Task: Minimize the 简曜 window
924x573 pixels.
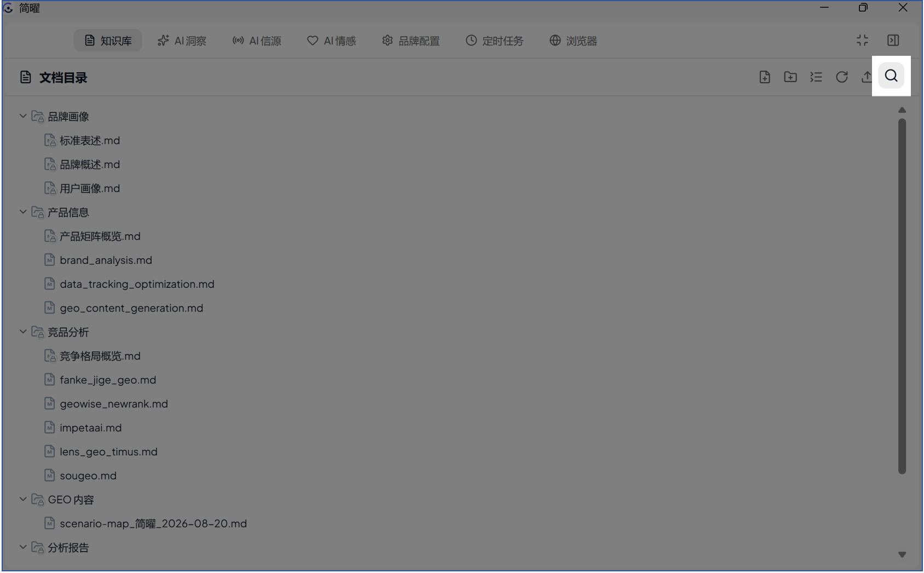Action: click(824, 8)
